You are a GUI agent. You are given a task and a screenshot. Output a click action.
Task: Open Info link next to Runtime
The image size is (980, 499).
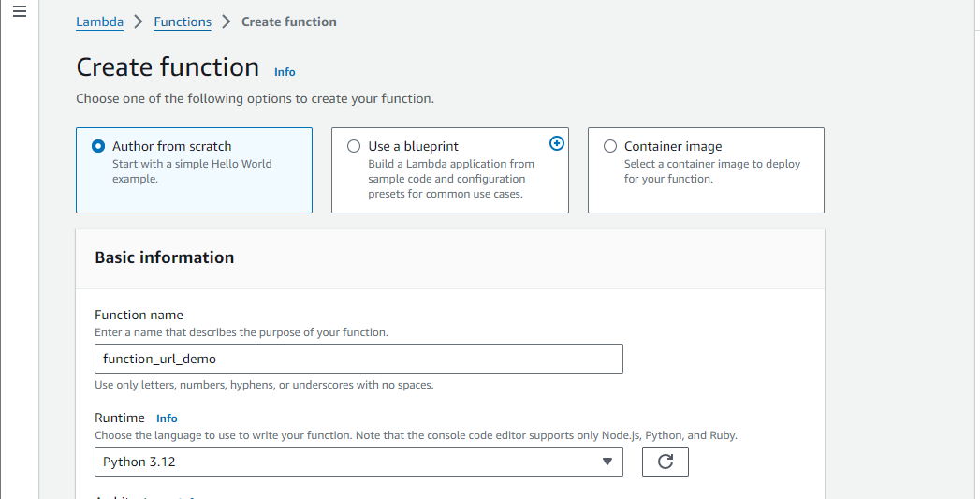pos(167,418)
